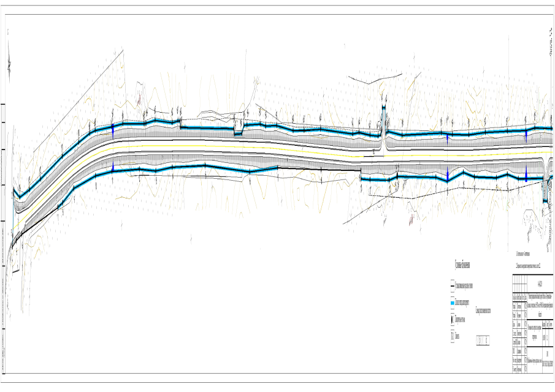Screen dimensions: 555x392
Task: Select the blue marker on upper-left cyan line
Action: [113, 129]
